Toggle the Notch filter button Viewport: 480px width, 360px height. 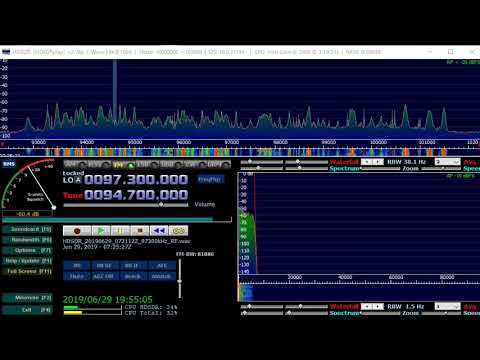132,276
